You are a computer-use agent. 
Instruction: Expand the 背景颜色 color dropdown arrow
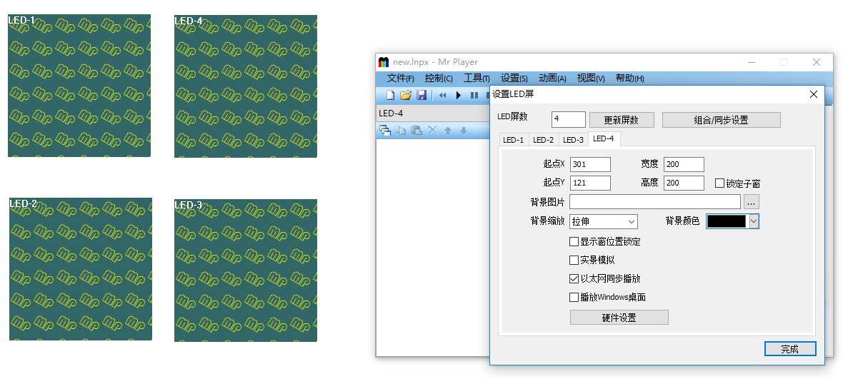753,222
